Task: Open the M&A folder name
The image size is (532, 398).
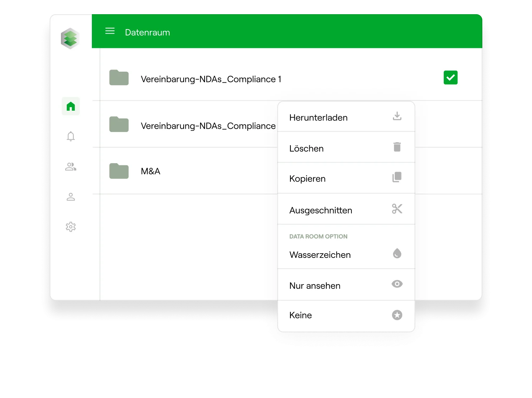Action: pos(150,171)
